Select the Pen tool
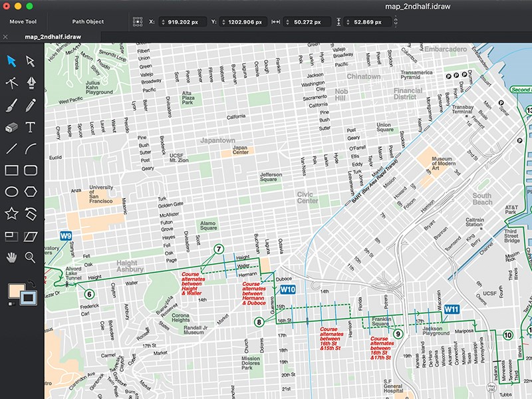The image size is (532, 399). 31,82
